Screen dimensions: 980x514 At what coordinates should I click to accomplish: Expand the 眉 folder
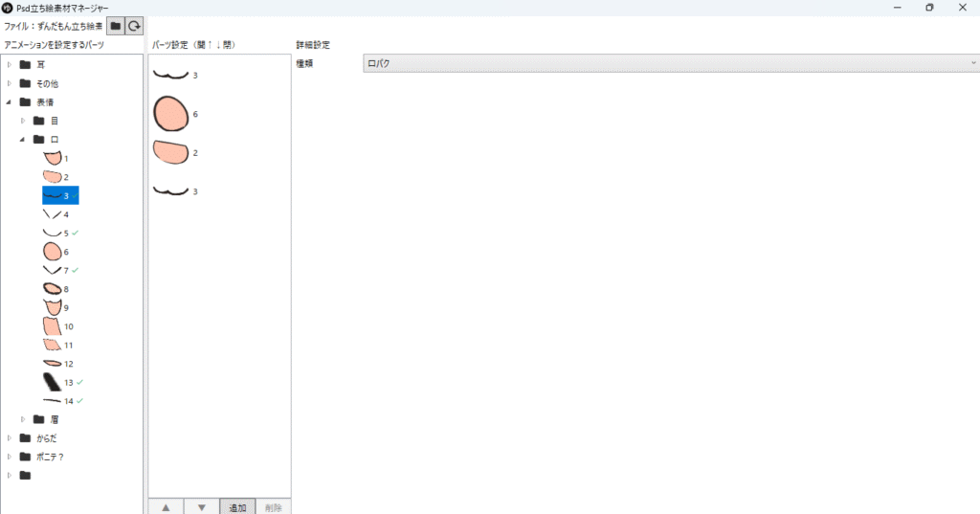[x=24, y=419]
